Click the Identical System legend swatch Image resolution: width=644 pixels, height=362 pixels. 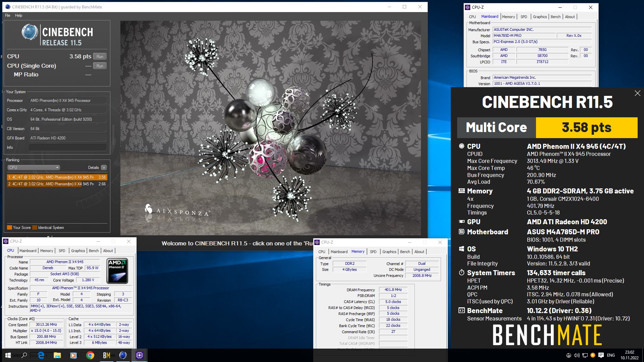coord(35,228)
